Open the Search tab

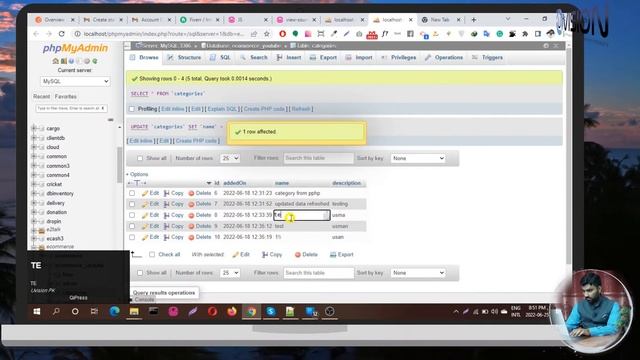tap(253, 58)
